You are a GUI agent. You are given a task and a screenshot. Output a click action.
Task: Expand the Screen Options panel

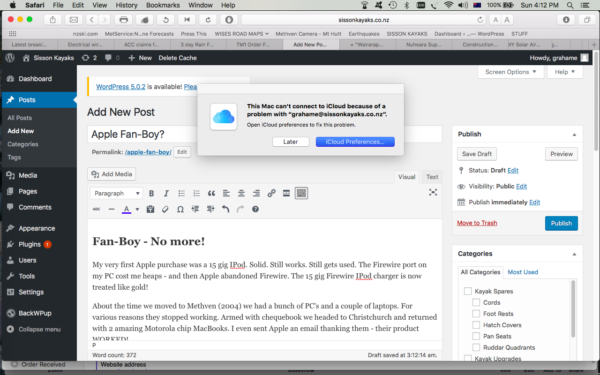(510, 72)
